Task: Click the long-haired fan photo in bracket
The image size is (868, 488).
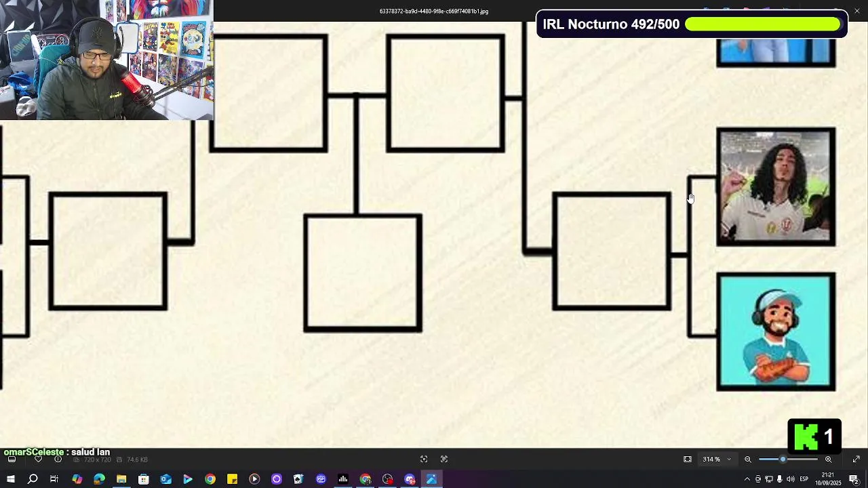Action: [x=776, y=187]
